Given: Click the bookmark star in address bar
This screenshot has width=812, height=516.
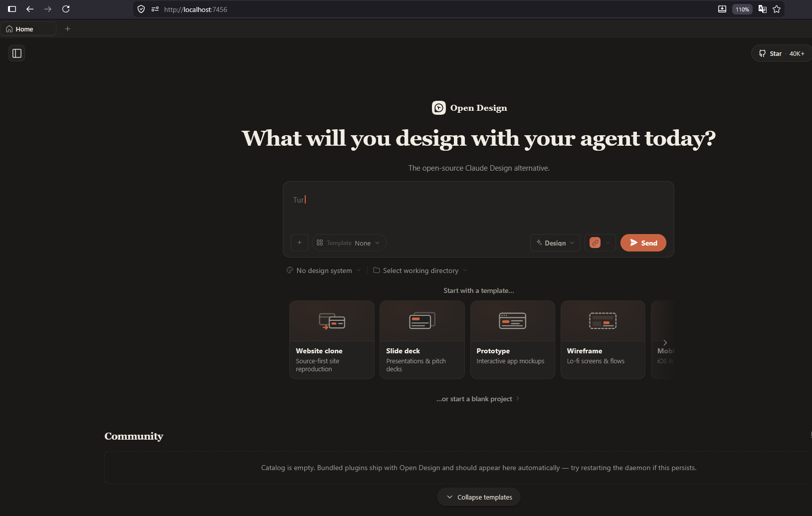Looking at the screenshot, I should click(x=777, y=9).
